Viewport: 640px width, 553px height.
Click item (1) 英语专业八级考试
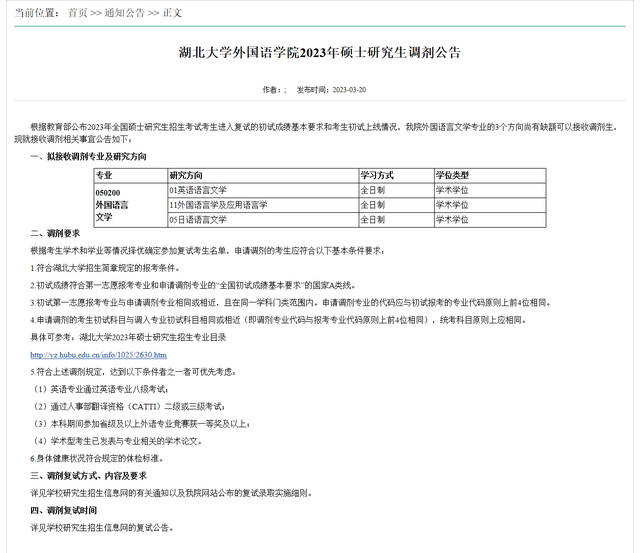pos(100,389)
